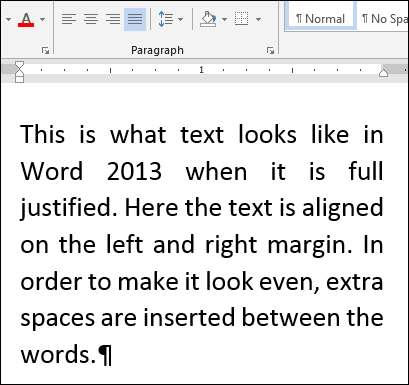Viewport: 409px width, 385px height.
Task: Click the word "margin." in text
Action: click(x=310, y=245)
